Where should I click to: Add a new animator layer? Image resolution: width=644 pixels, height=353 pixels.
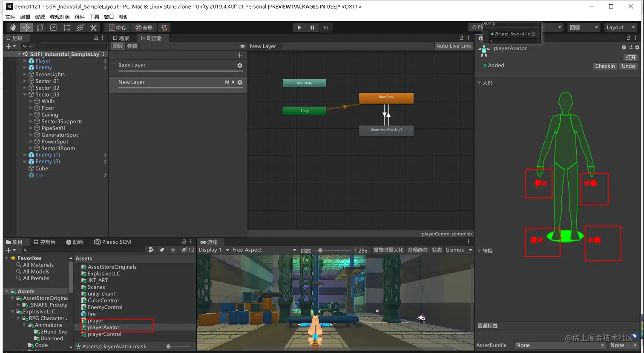click(x=240, y=55)
